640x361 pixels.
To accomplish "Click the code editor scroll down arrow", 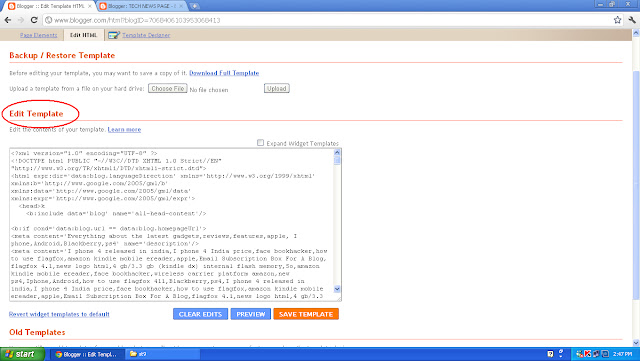I will click(337, 289).
